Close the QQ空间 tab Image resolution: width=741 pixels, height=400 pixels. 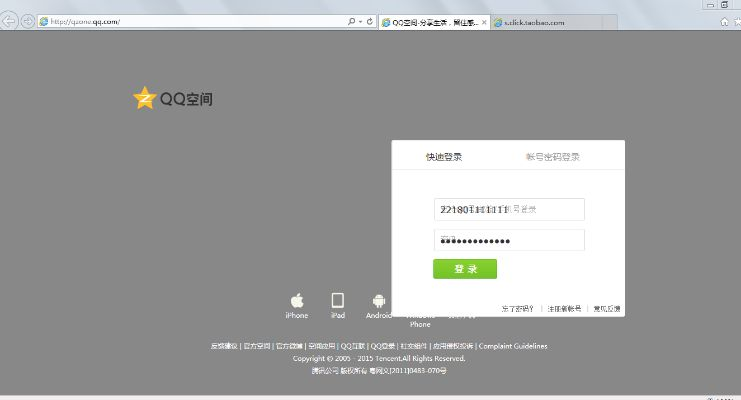[484, 22]
